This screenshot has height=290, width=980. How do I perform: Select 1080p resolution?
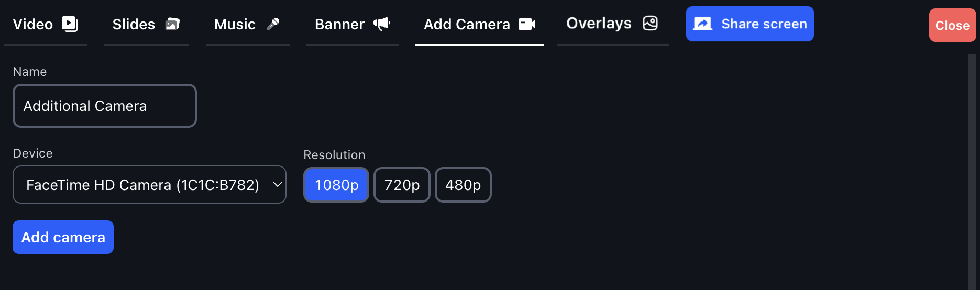336,185
